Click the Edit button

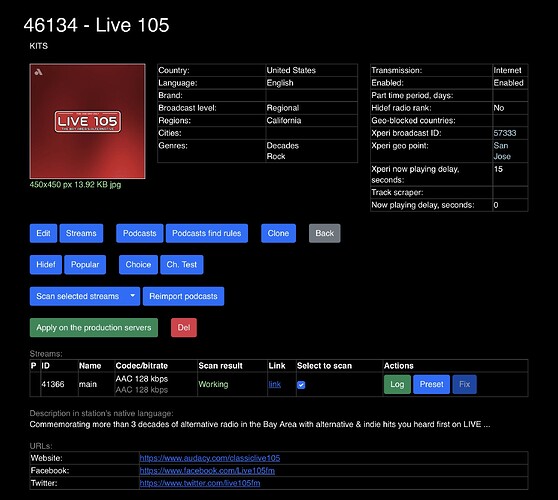43,233
